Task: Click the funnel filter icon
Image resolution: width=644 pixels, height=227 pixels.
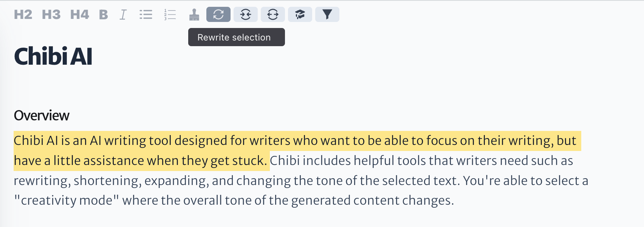Action: pos(327,14)
